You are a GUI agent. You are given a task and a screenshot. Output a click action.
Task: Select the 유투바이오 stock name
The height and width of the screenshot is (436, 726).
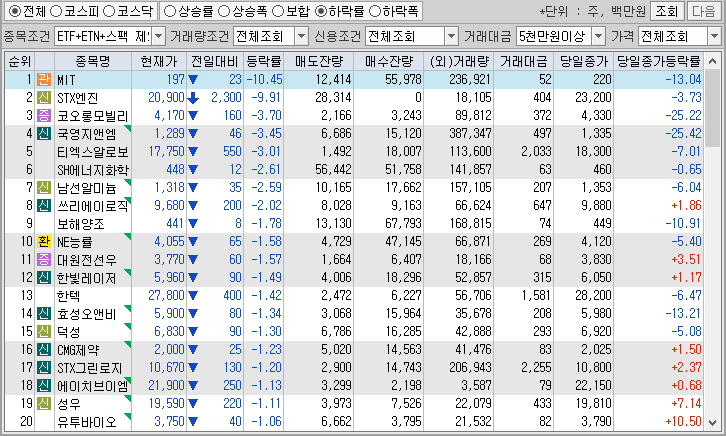point(87,422)
